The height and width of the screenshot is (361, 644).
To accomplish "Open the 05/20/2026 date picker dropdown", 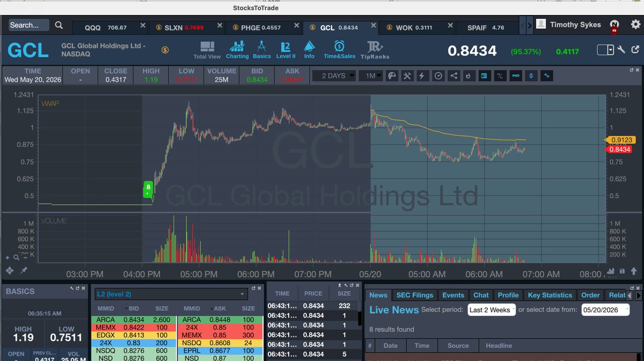I will tap(605, 309).
